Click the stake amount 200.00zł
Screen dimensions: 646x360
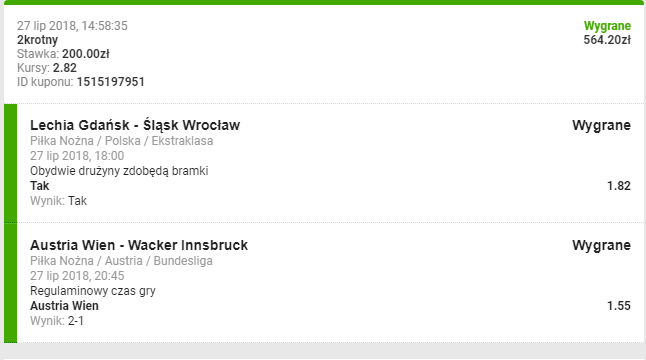click(86, 54)
